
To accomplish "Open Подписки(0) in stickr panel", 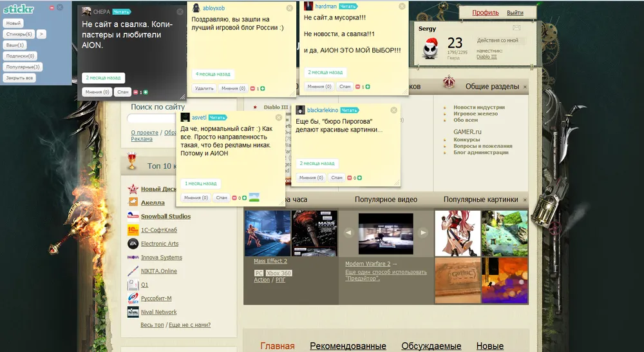I will pyautogui.click(x=20, y=56).
